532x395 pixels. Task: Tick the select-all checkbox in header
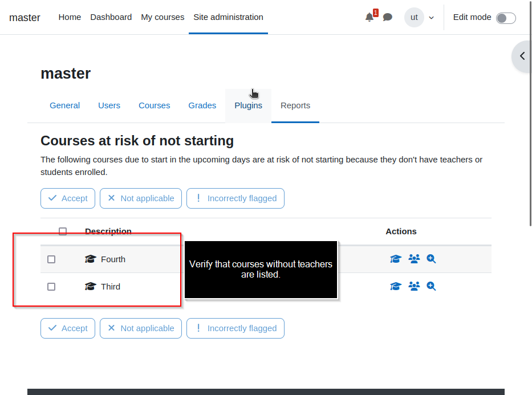[x=63, y=231]
